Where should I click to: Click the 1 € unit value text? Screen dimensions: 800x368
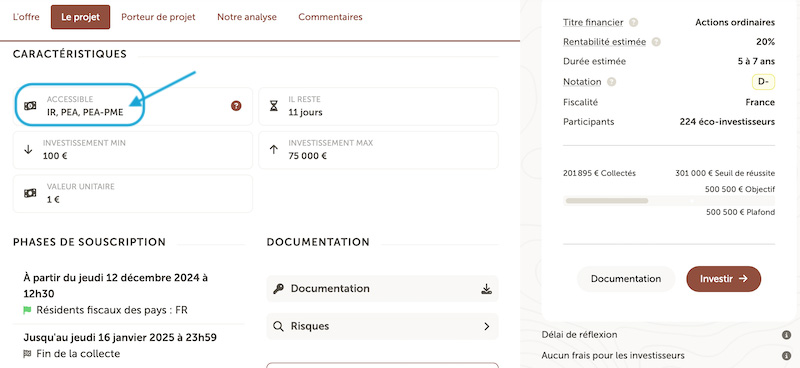click(53, 200)
